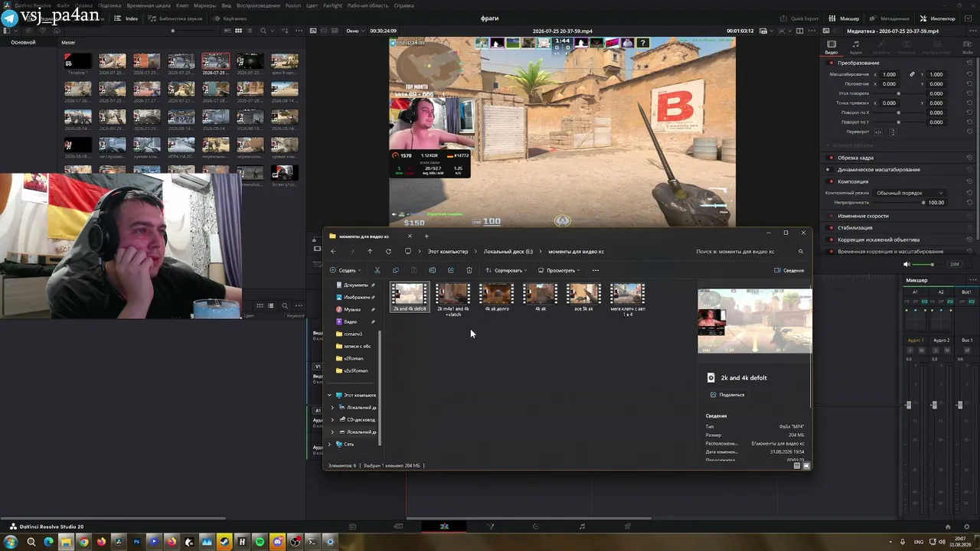Viewport: 980px width, 551px height.
Task: Click Этот компьютер in the address breadcrumb
Action: pyautogui.click(x=448, y=251)
